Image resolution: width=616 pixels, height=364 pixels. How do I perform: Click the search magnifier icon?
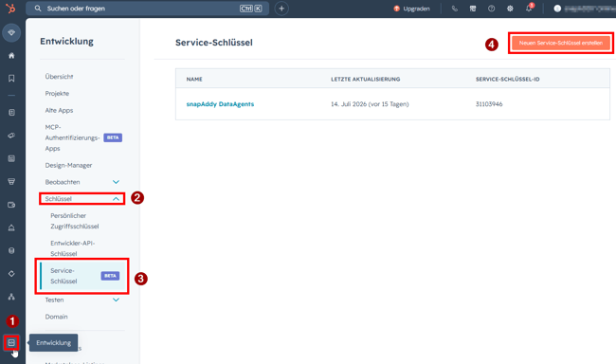point(38,9)
